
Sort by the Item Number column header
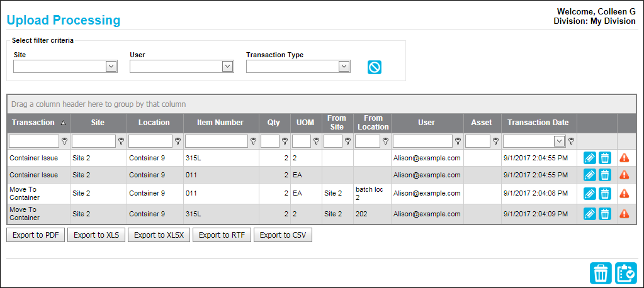[220, 122]
